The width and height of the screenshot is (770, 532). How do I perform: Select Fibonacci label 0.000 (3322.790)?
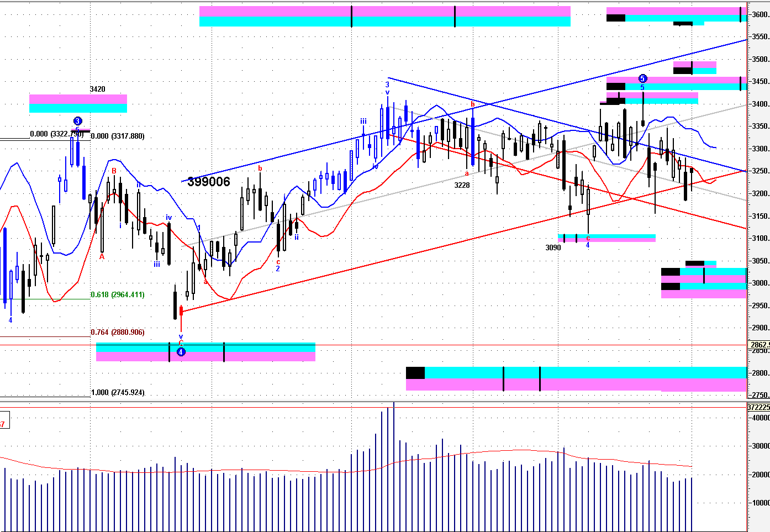click(57, 134)
